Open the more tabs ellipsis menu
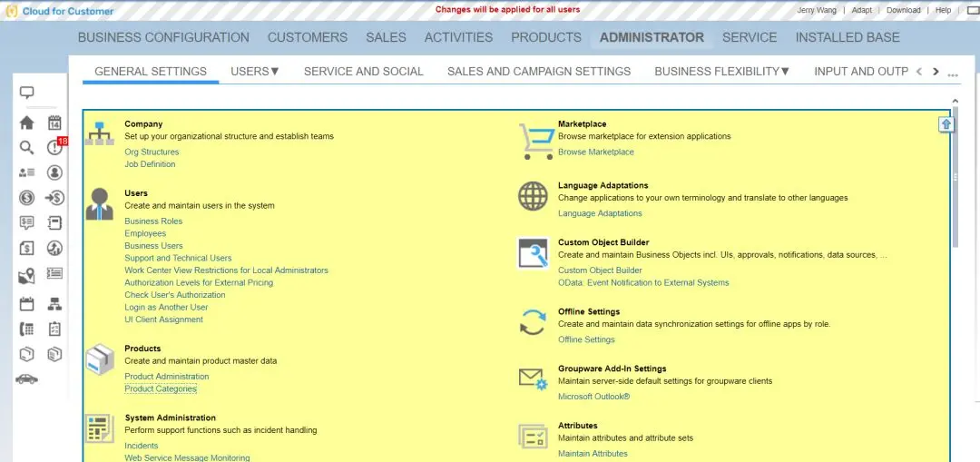 point(953,75)
